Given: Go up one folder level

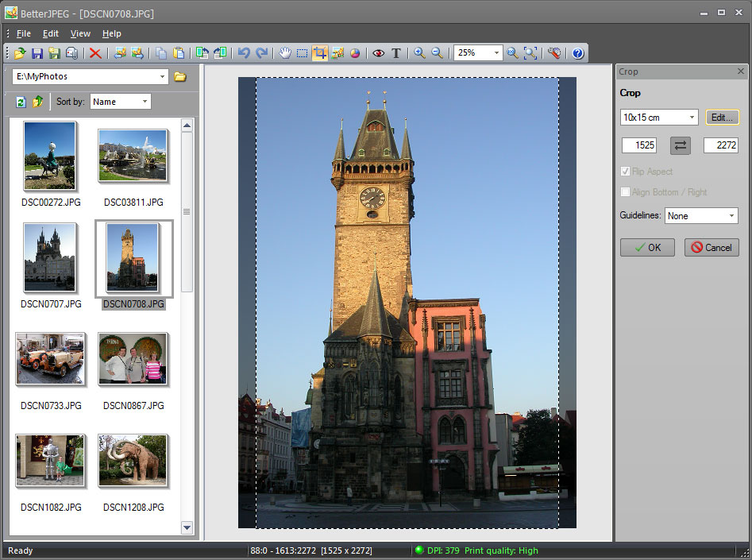Looking at the screenshot, I should tap(38, 102).
